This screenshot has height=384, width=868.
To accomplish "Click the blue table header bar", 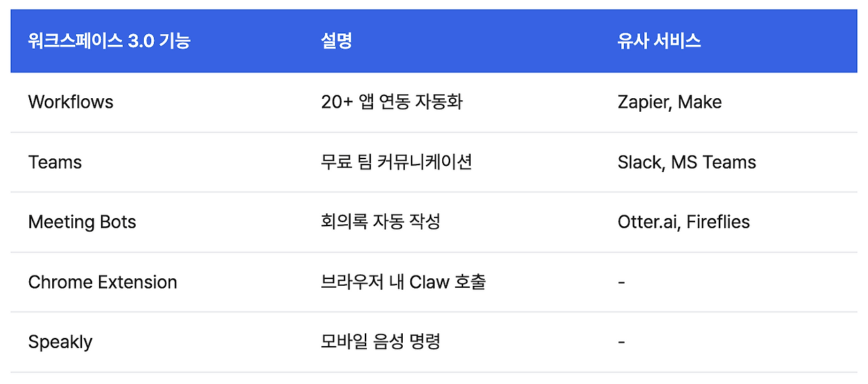I will pos(434,41).
